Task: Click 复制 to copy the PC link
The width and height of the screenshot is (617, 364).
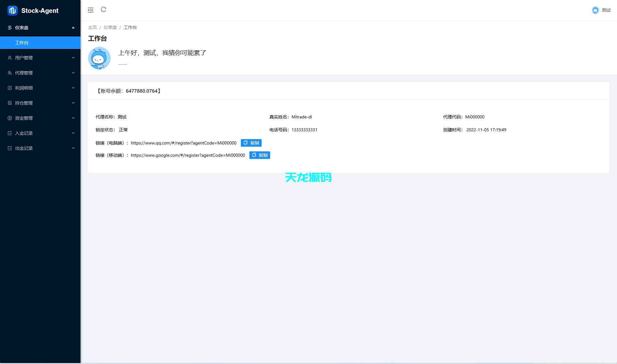Action: click(x=251, y=143)
